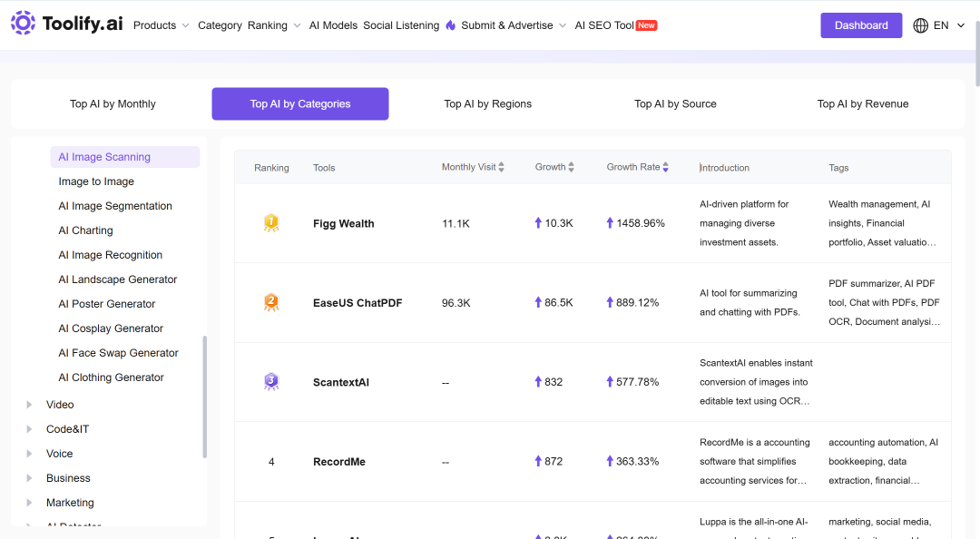980x539 pixels.
Task: Click the Figg Wealth monthly visit 11.1K
Action: click(x=456, y=223)
